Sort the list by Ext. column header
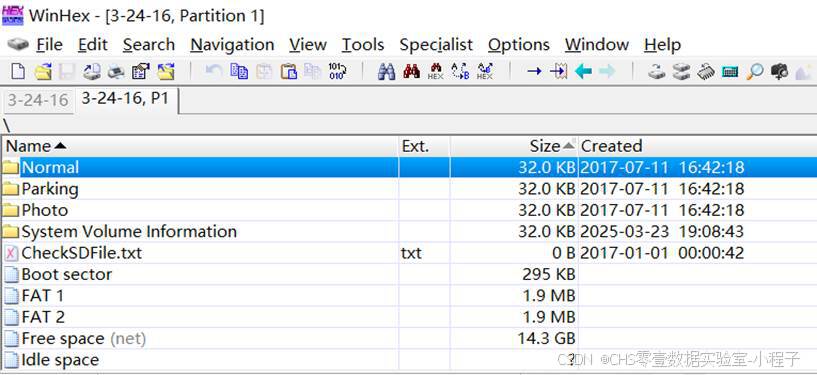 [424, 146]
